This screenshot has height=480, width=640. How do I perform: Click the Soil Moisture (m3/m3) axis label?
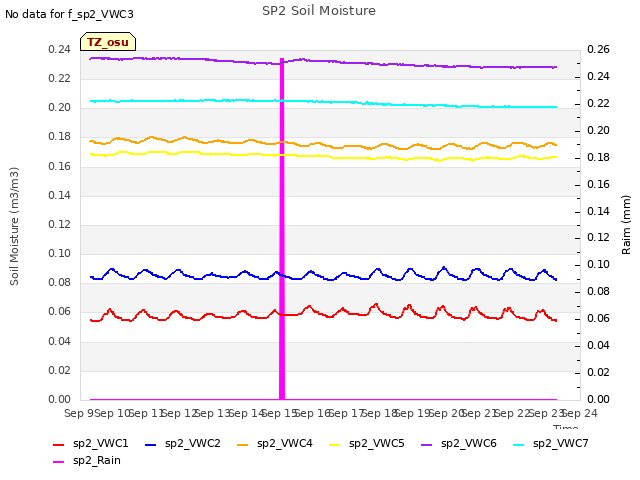click(x=14, y=226)
